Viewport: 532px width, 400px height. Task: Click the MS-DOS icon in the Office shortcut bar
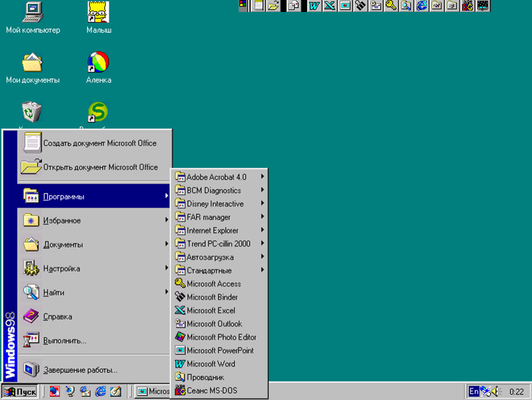pyautogui.click(x=468, y=6)
